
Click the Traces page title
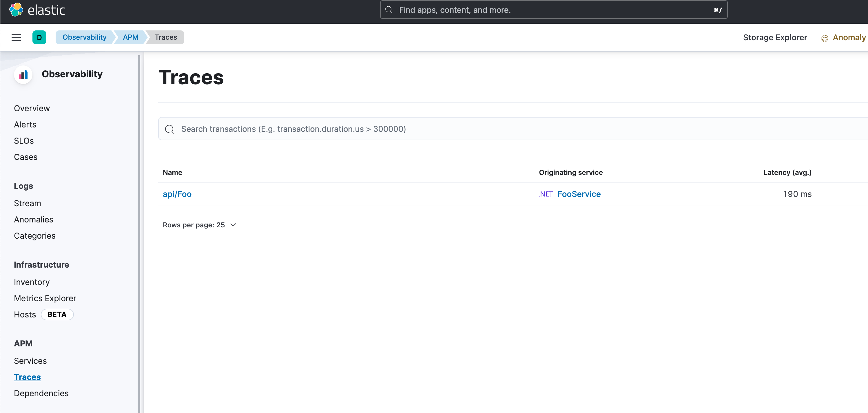point(191,77)
